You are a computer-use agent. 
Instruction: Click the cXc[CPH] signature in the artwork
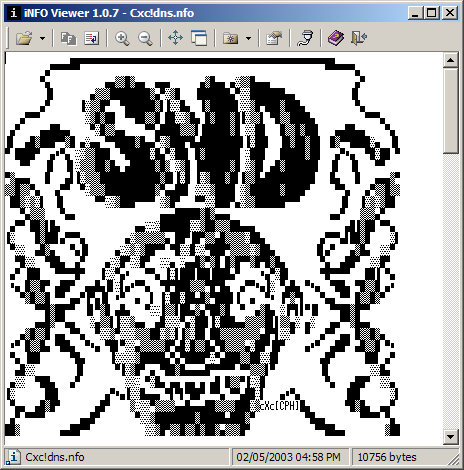(279, 406)
